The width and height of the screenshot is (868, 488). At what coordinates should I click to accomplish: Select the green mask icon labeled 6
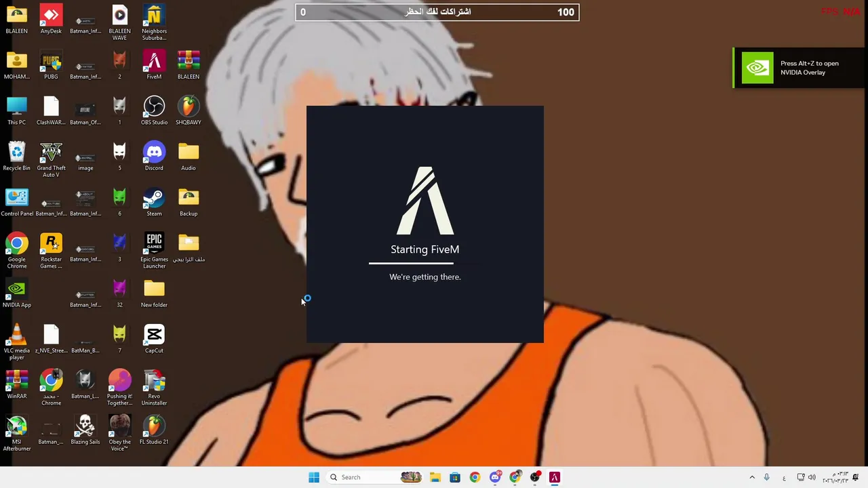pyautogui.click(x=119, y=202)
